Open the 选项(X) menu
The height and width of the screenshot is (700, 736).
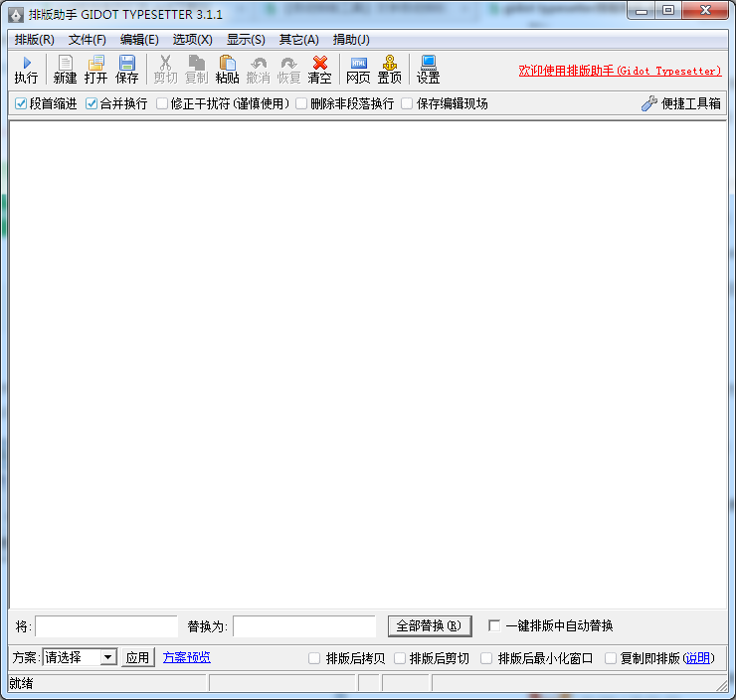tap(192, 40)
